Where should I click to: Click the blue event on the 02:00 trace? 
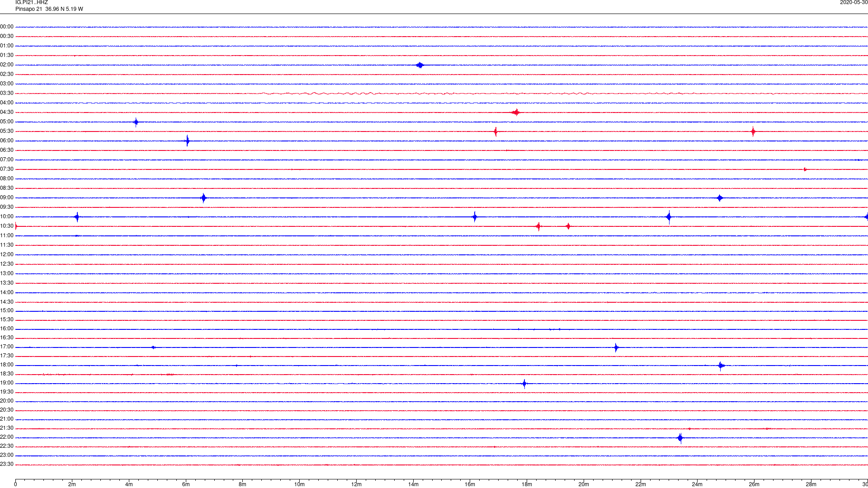(420, 65)
